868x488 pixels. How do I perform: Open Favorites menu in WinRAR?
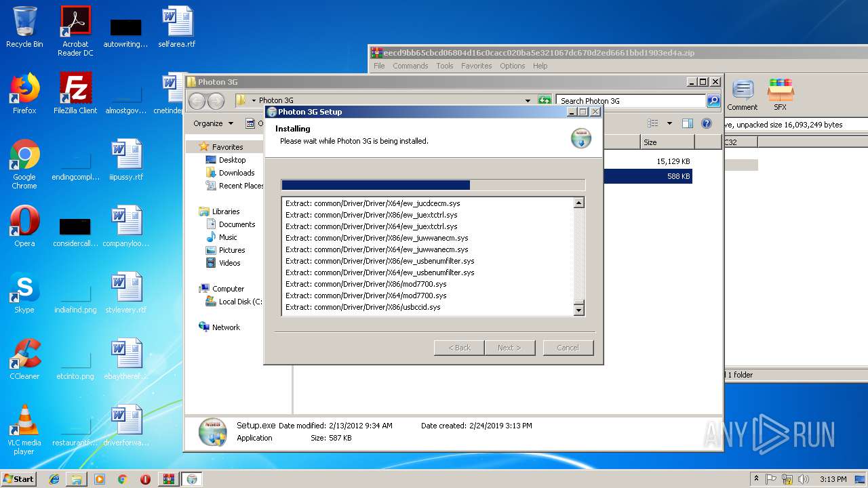[477, 66]
